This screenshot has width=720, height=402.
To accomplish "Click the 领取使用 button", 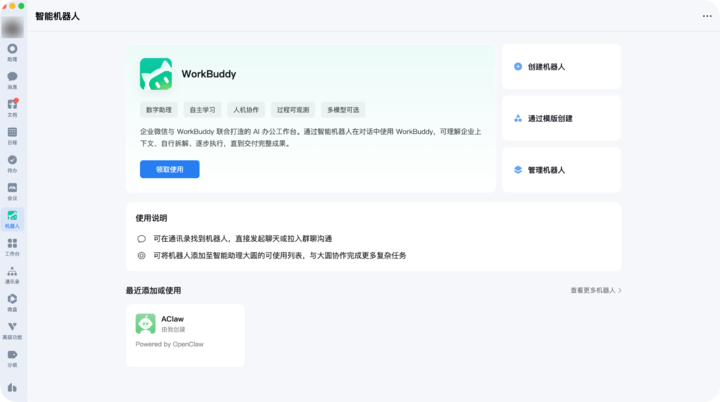I will tap(169, 169).
